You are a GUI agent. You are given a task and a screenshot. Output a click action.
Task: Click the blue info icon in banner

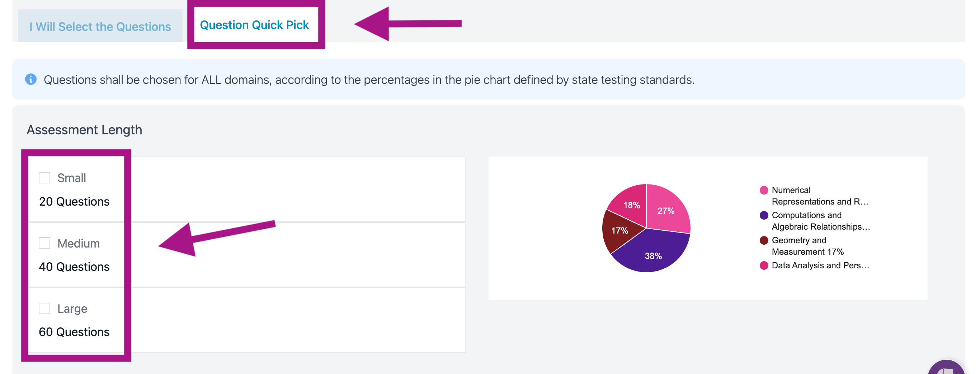click(31, 80)
